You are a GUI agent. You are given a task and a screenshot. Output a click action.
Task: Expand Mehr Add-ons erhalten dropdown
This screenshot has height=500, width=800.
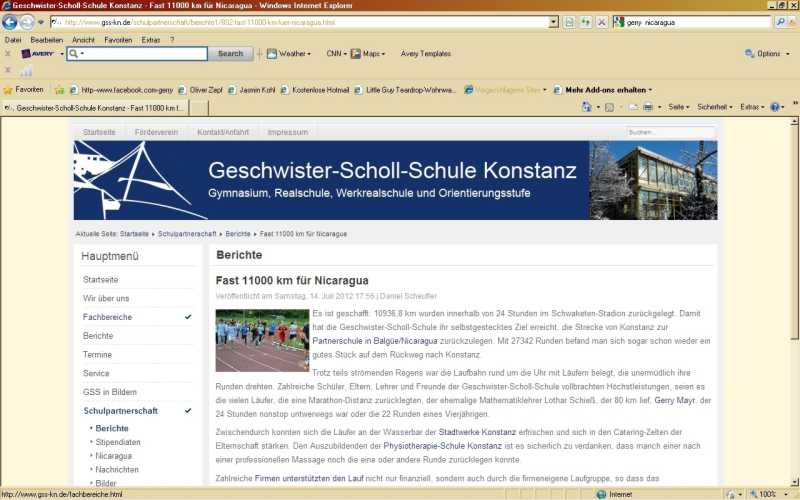(x=650, y=90)
